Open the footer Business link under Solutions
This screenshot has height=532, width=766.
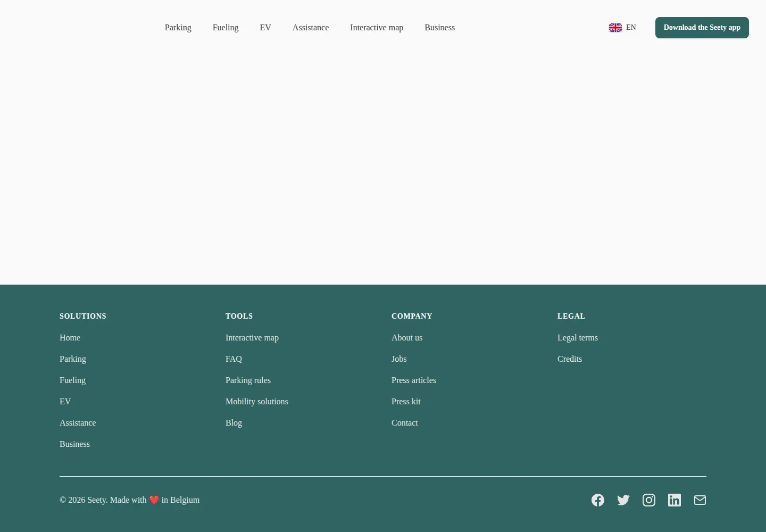tap(75, 444)
